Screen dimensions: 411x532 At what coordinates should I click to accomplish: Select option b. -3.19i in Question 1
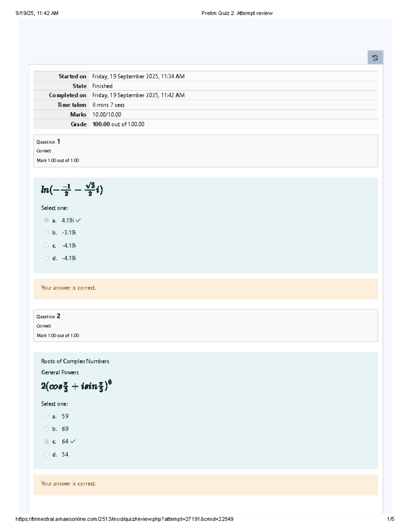click(47, 233)
